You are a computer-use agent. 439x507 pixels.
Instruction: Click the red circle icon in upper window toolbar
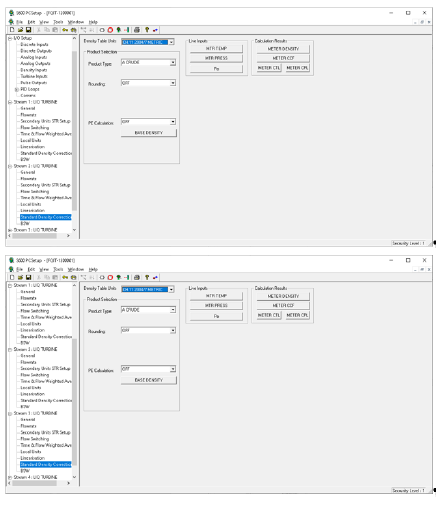(x=110, y=30)
